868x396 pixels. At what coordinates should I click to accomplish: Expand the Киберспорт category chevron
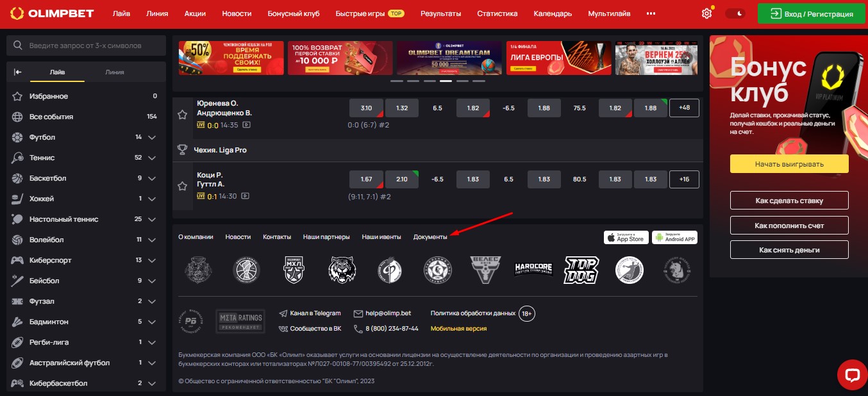pos(152,260)
